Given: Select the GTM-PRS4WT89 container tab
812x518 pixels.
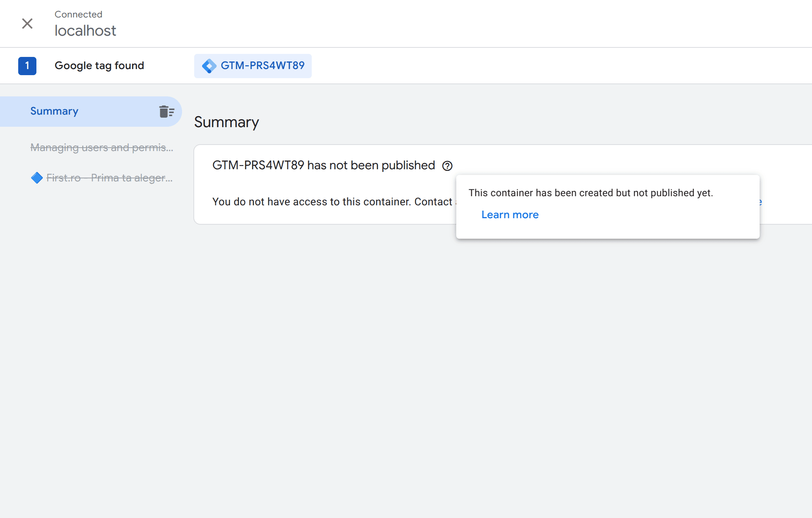Looking at the screenshot, I should [253, 66].
